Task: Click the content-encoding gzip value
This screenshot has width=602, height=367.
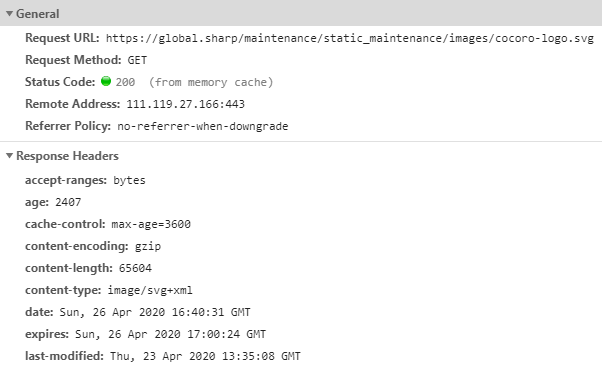Action: [148, 246]
